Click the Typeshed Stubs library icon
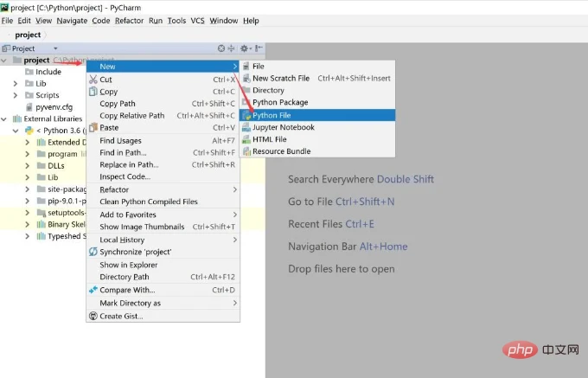The width and height of the screenshot is (588, 378). point(42,236)
